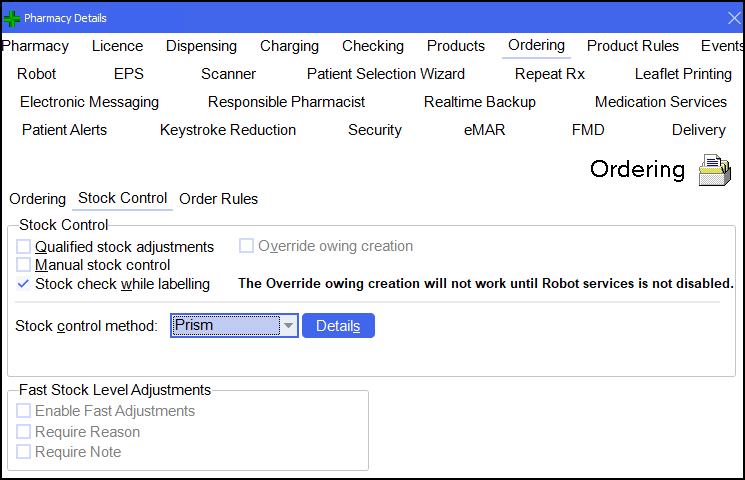Screen dimensions: 745x480
Task: Open the Responsible Pharmacist tab
Action: coord(286,102)
